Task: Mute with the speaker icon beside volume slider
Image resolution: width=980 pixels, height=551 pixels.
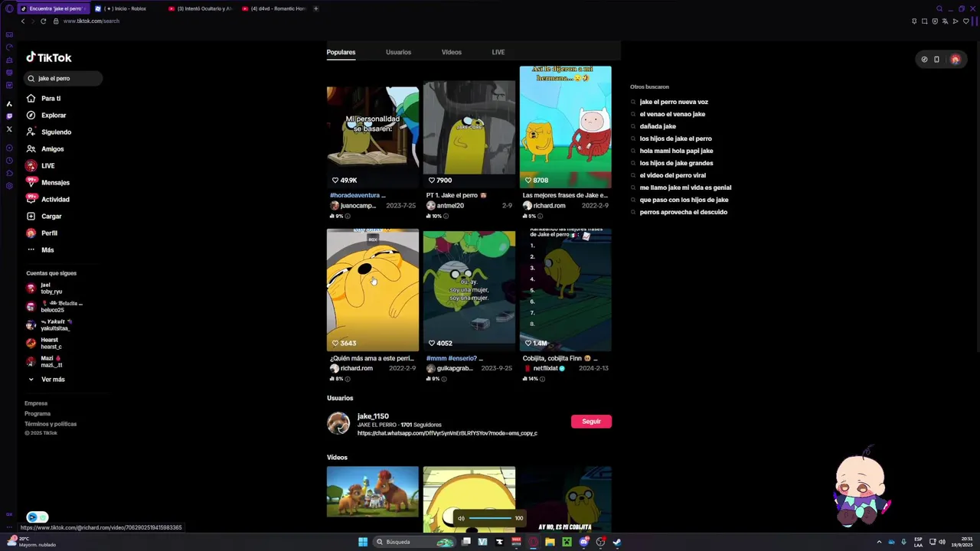Action: click(461, 518)
